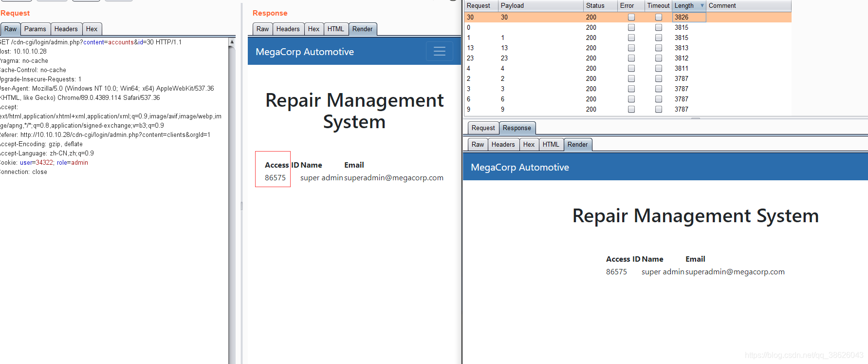Sort results by Timeout column header
Screen dimensions: 868x364
658,6
